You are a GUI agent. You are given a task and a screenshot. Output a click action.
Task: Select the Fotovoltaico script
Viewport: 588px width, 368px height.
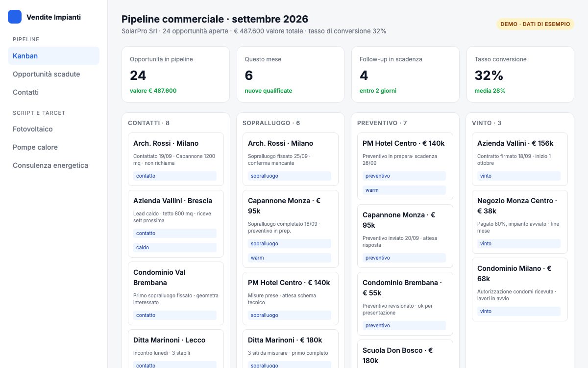click(53, 129)
